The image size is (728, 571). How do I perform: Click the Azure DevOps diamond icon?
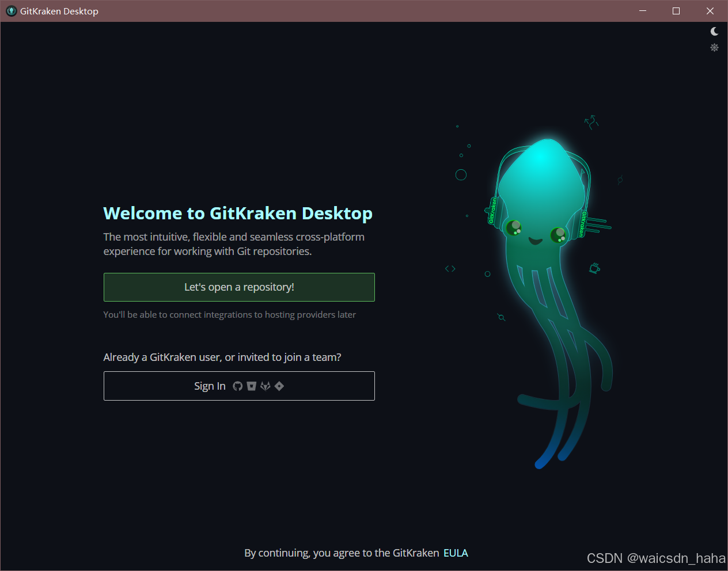[279, 386]
